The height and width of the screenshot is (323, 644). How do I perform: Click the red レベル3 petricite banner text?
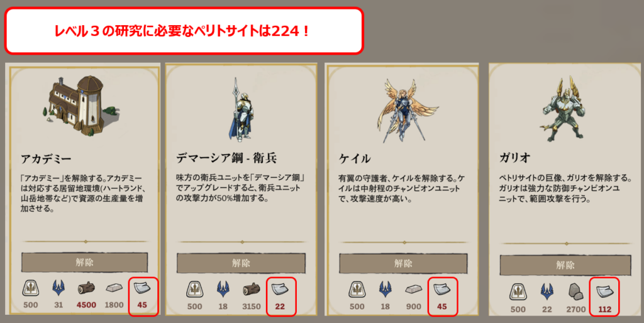(181, 31)
